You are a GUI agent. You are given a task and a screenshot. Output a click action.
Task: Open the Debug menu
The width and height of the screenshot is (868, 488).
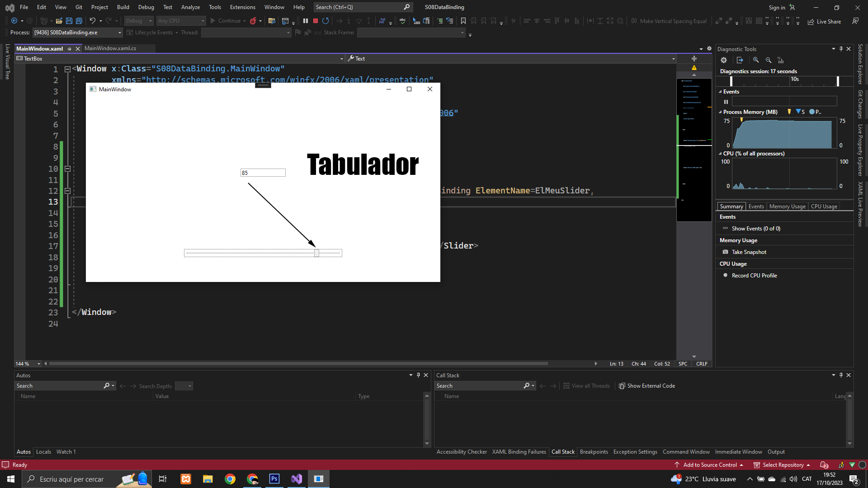click(146, 7)
